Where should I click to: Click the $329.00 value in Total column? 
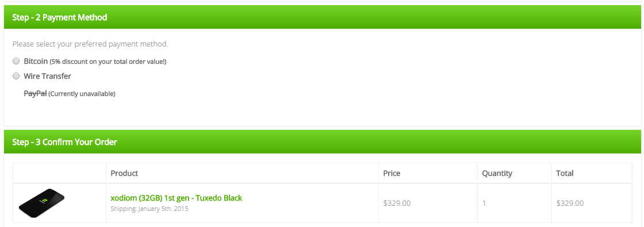(x=570, y=203)
